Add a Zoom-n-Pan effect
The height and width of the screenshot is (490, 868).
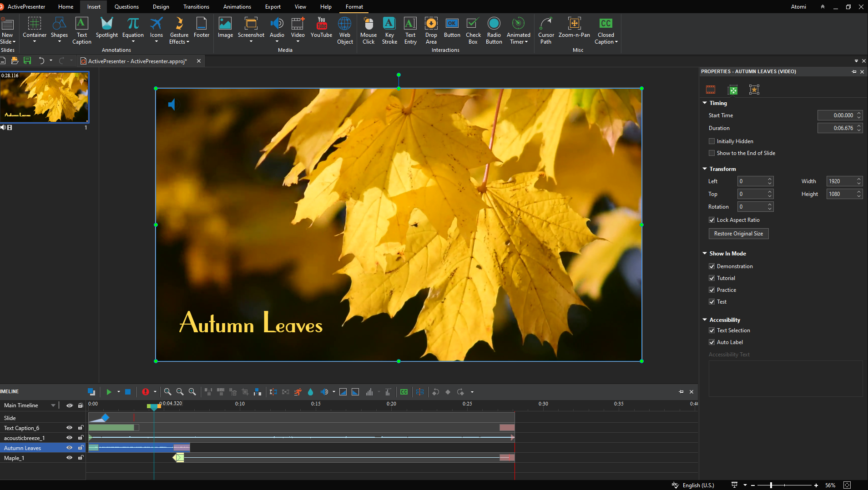point(575,29)
